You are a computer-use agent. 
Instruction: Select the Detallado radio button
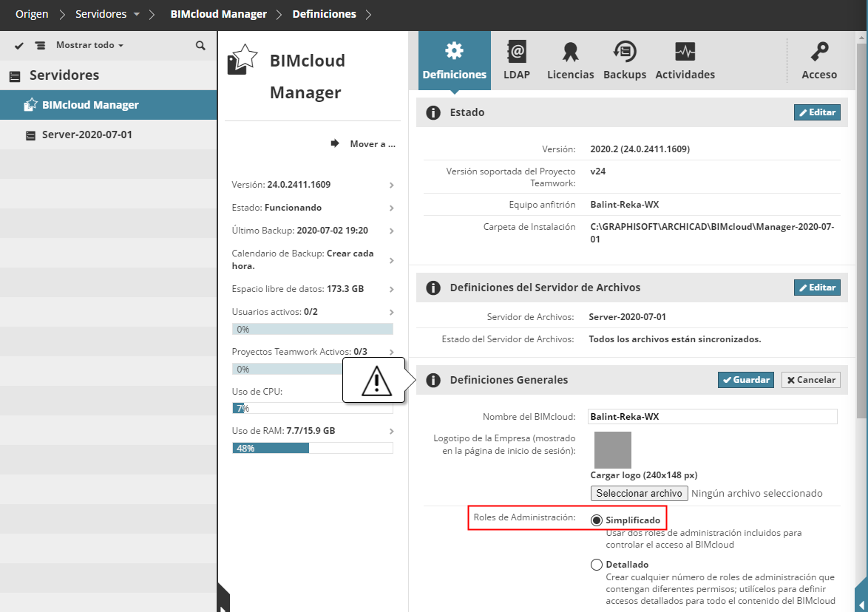[x=596, y=565]
